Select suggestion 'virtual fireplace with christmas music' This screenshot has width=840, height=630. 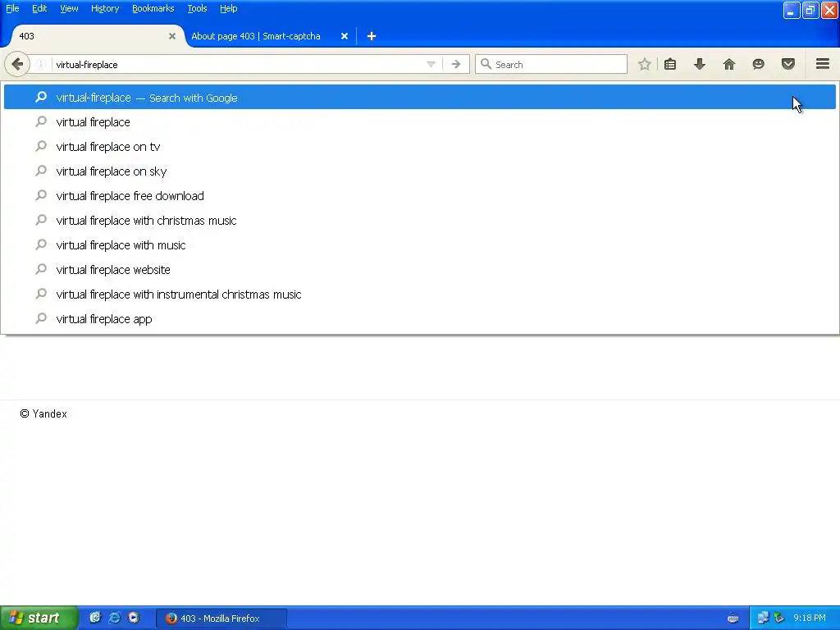tap(420, 221)
